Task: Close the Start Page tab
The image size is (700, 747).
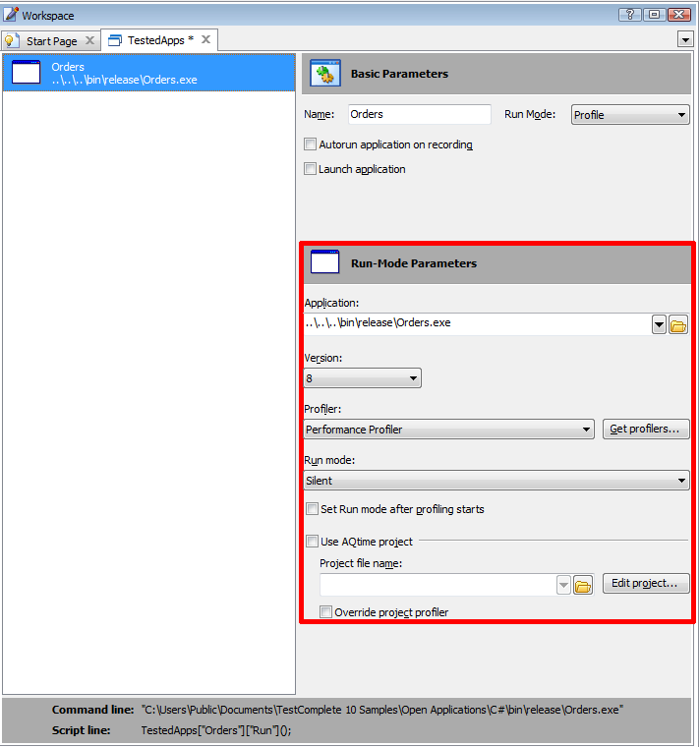Action: point(89,40)
